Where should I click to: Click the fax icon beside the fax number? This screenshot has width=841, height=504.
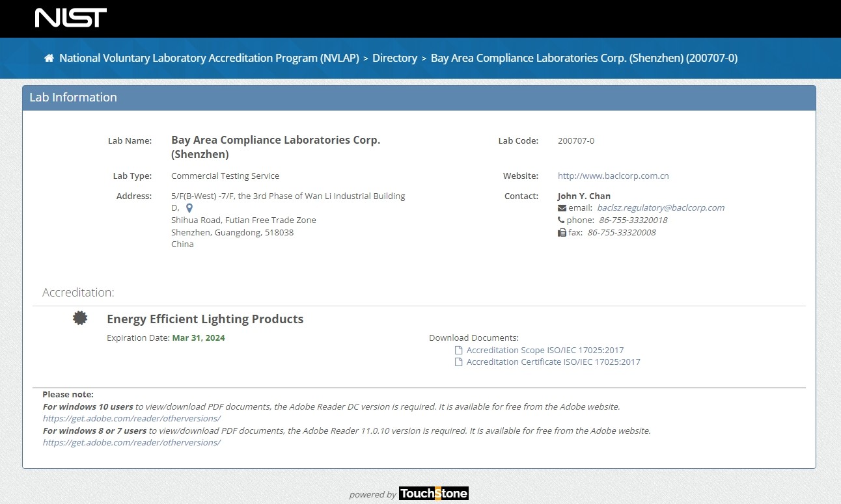click(562, 232)
